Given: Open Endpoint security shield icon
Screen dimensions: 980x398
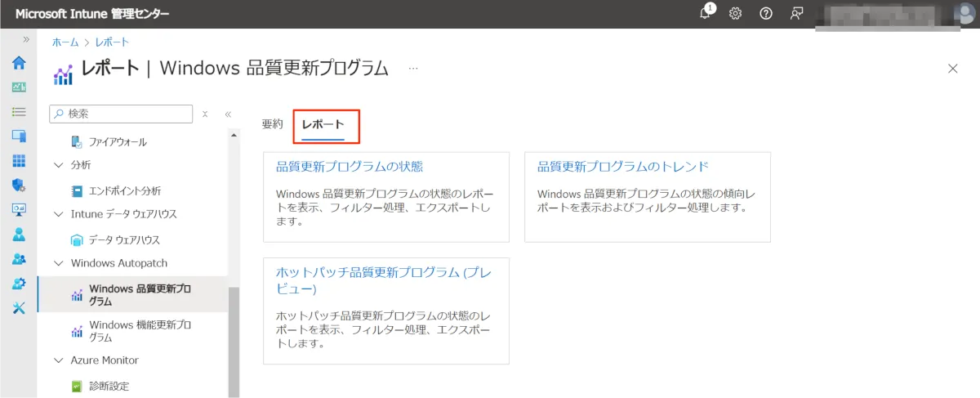Looking at the screenshot, I should pyautogui.click(x=19, y=186).
